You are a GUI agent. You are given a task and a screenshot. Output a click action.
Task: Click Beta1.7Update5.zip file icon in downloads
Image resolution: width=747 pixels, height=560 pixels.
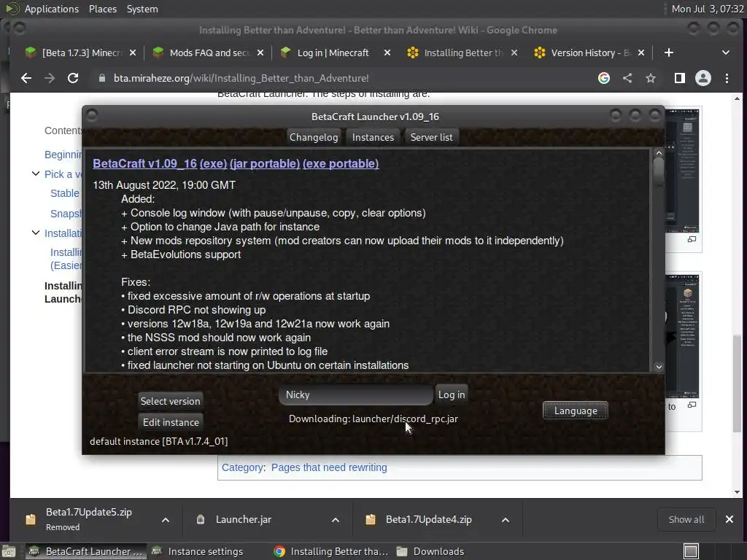click(31, 519)
